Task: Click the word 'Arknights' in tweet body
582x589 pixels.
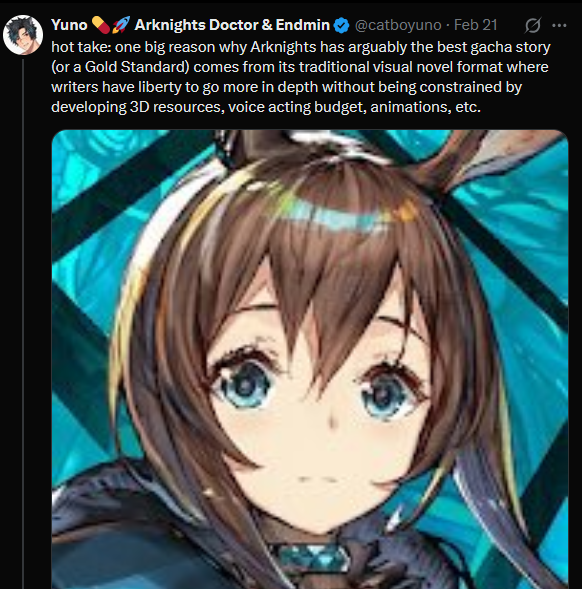Action: [x=283, y=47]
